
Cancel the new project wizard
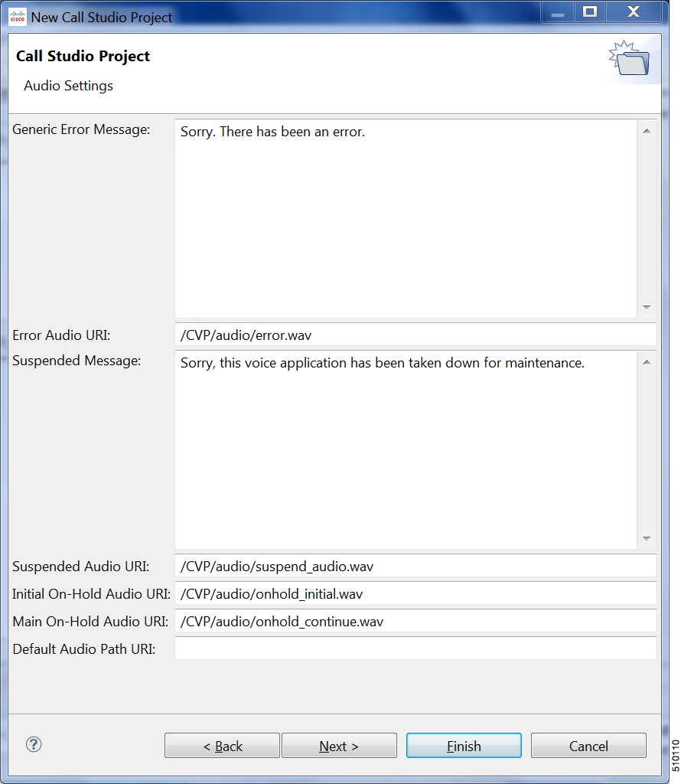click(588, 746)
